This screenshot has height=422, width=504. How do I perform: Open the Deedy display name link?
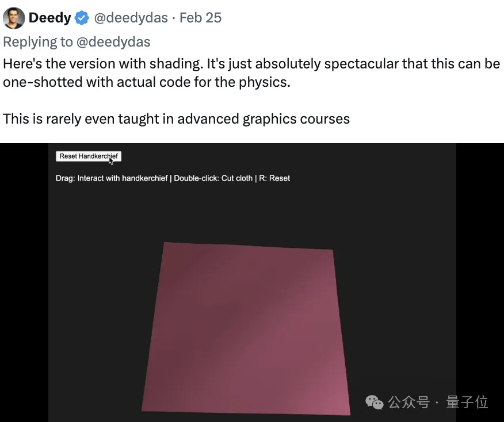(x=49, y=18)
